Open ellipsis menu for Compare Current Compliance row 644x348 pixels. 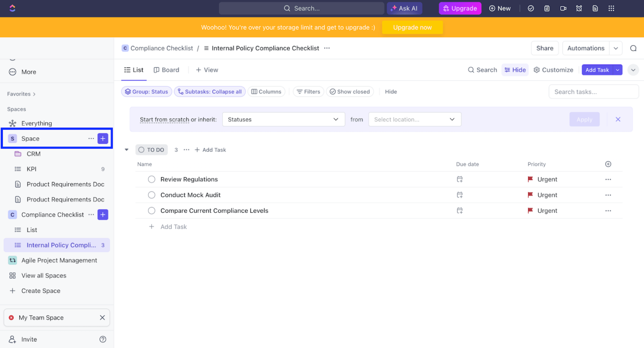point(608,211)
